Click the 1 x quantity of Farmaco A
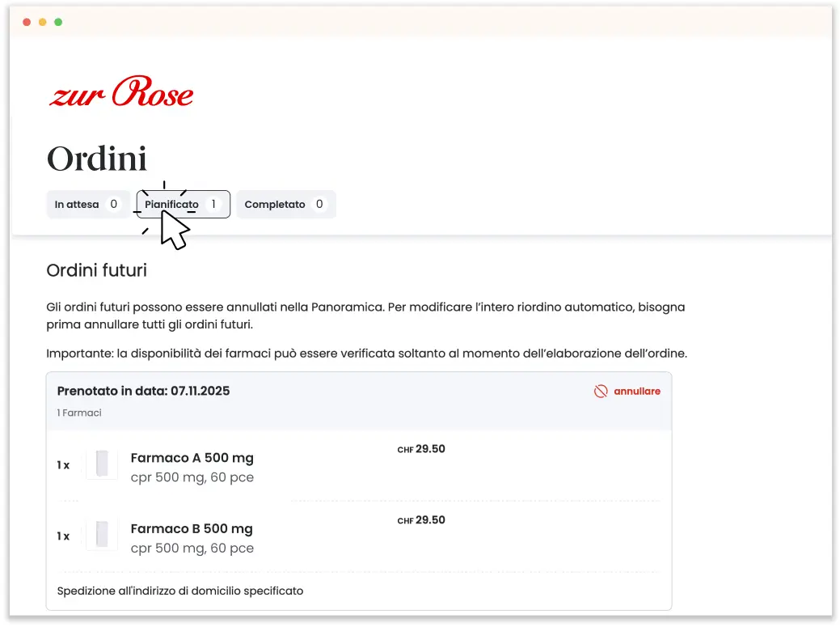This screenshot has width=840, height=627. 63,465
